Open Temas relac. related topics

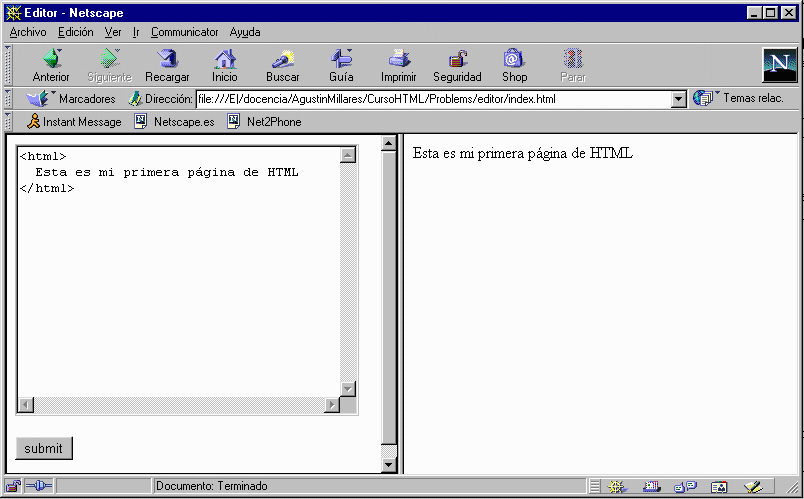(x=738, y=98)
